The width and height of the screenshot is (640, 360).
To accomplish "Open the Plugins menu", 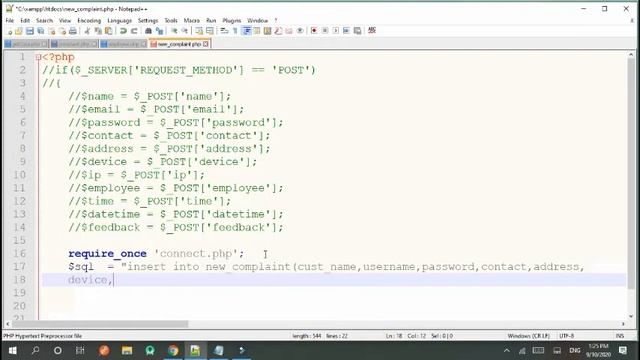I will [231, 20].
